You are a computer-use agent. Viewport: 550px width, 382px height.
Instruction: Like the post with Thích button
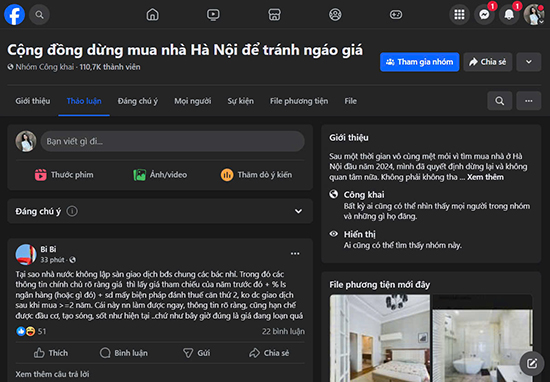pos(51,353)
